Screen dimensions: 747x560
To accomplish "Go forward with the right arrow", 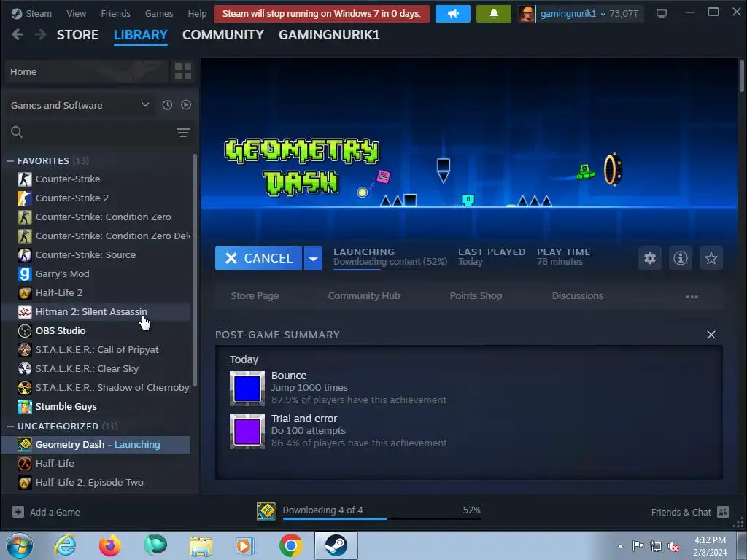I will point(41,34).
